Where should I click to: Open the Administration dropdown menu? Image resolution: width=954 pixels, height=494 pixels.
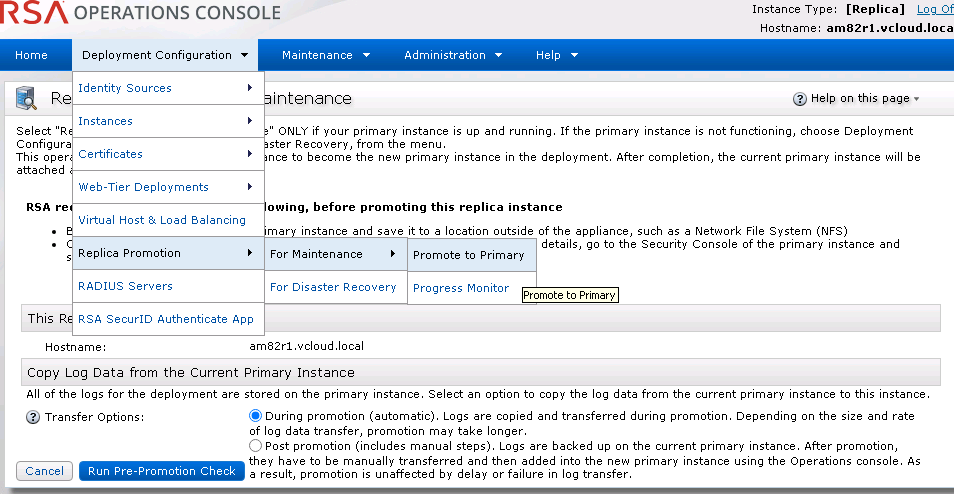click(x=453, y=55)
